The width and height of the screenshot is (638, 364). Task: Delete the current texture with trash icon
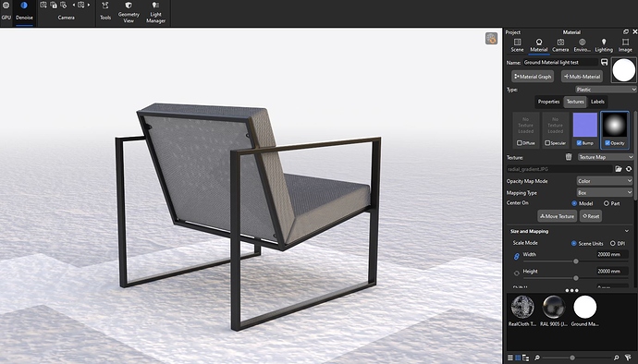pos(569,157)
